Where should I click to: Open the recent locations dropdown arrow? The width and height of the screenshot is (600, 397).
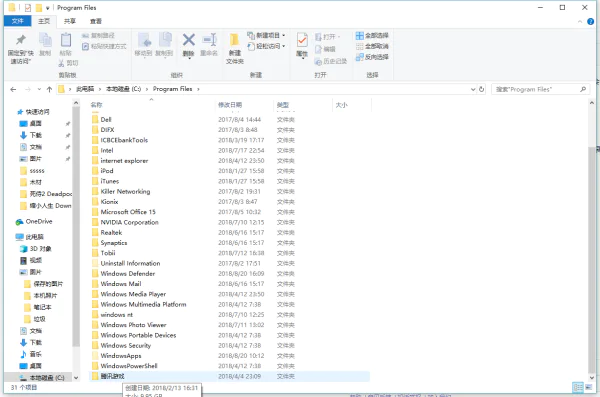[39, 89]
